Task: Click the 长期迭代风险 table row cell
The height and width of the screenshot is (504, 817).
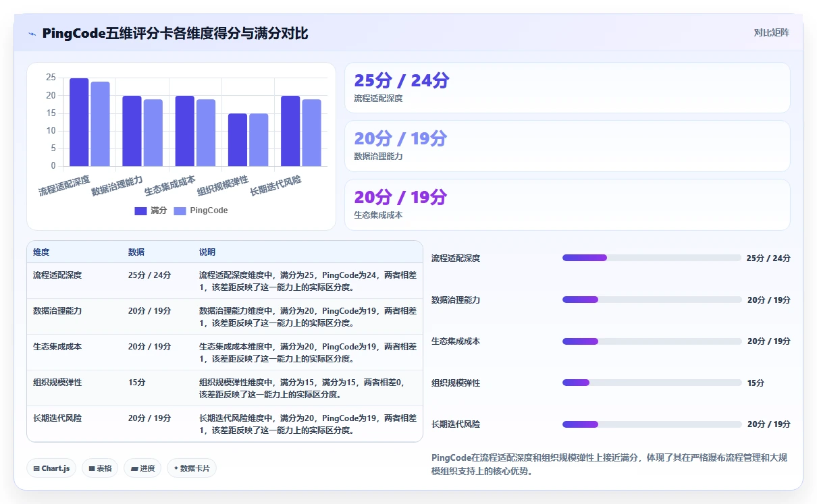Action: [57, 418]
